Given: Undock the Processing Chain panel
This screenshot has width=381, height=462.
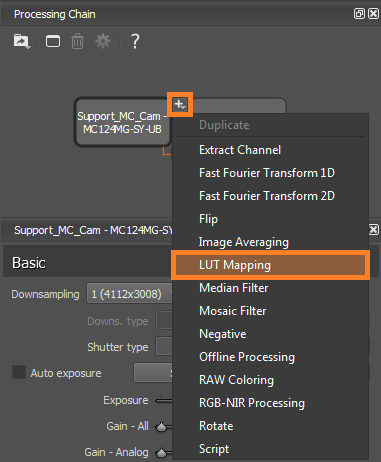Looking at the screenshot, I should tap(359, 14).
